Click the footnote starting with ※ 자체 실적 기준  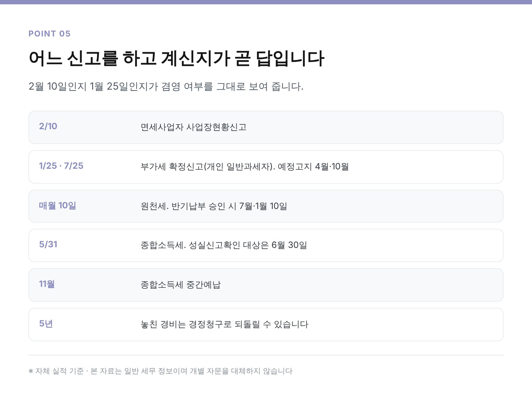(161, 371)
